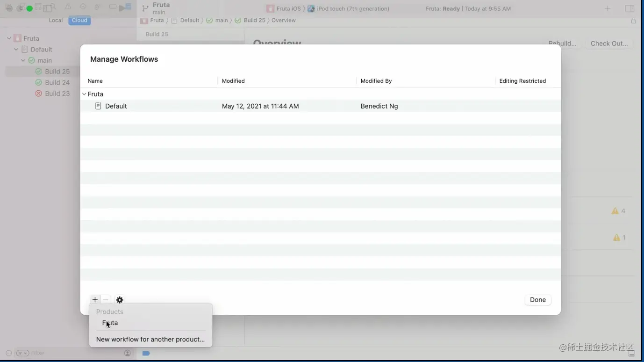Open the filter options dropdown icon

coord(23,353)
